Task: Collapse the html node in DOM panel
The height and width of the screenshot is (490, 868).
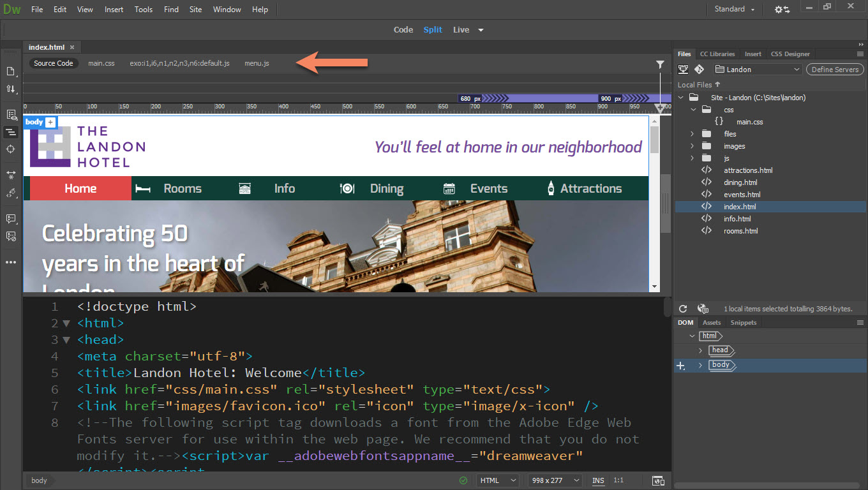Action: click(x=692, y=336)
